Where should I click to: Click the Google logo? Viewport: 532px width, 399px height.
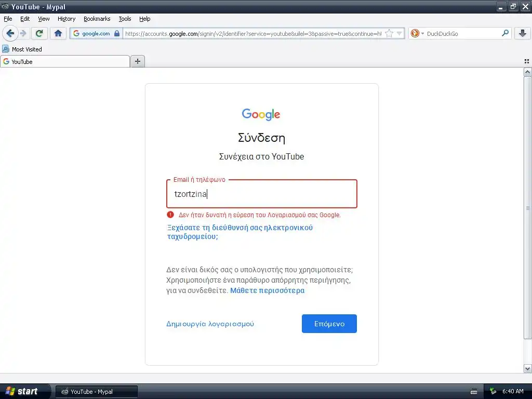click(x=261, y=114)
